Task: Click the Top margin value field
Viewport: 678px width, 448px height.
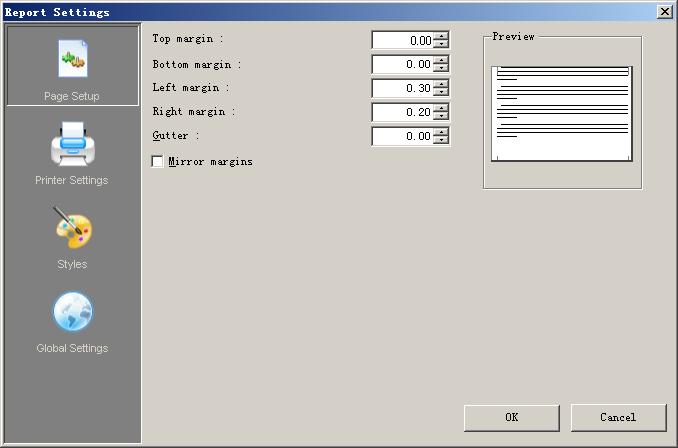Action: pos(402,41)
